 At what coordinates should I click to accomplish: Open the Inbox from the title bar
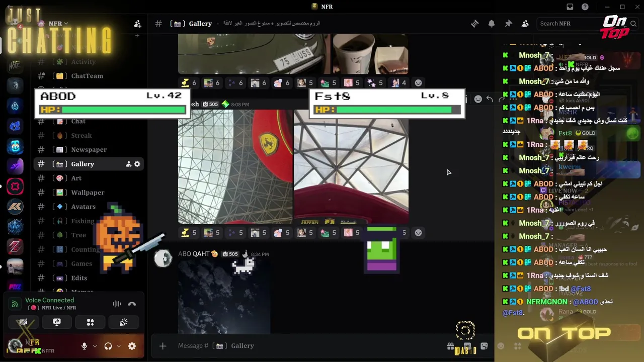coord(570,7)
